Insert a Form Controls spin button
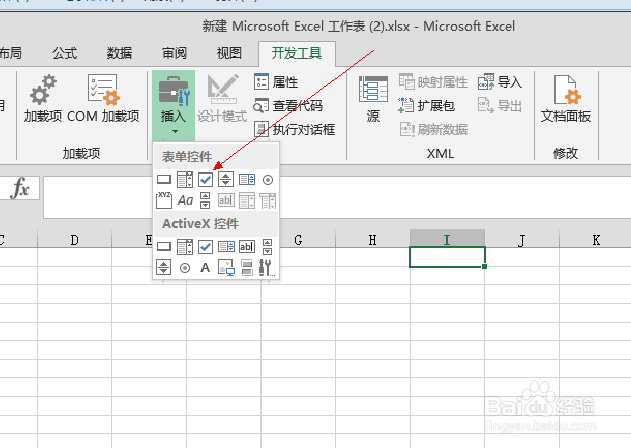Screen dimensions: 631x448 coord(226,180)
